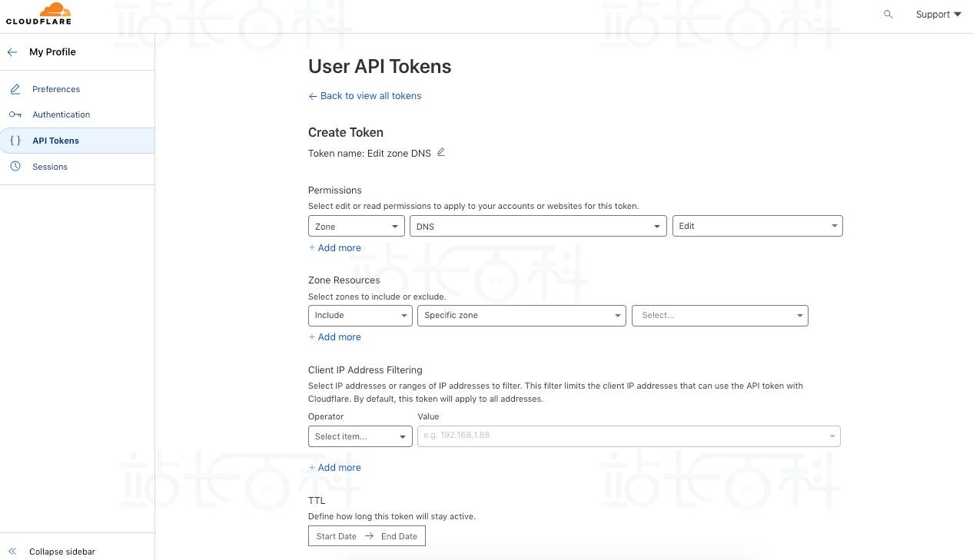This screenshot has height=560, width=973.
Task: Click the Cloudflare logo
Action: (38, 14)
